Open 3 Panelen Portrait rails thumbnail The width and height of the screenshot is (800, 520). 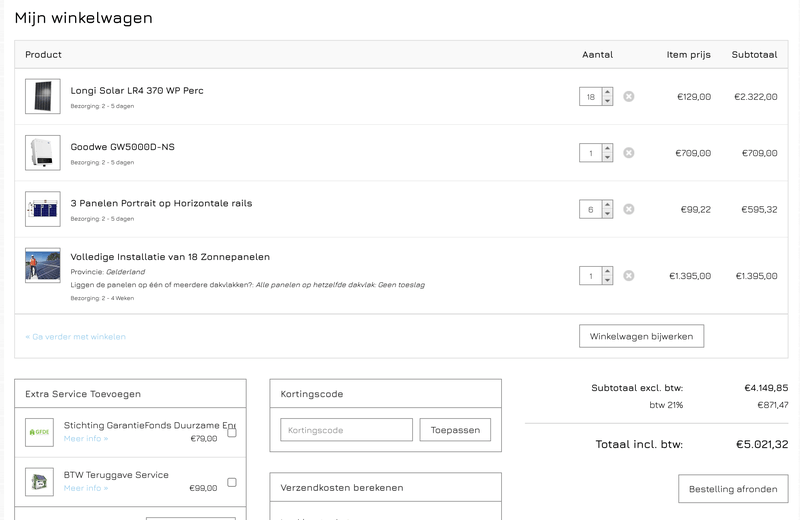(x=43, y=209)
